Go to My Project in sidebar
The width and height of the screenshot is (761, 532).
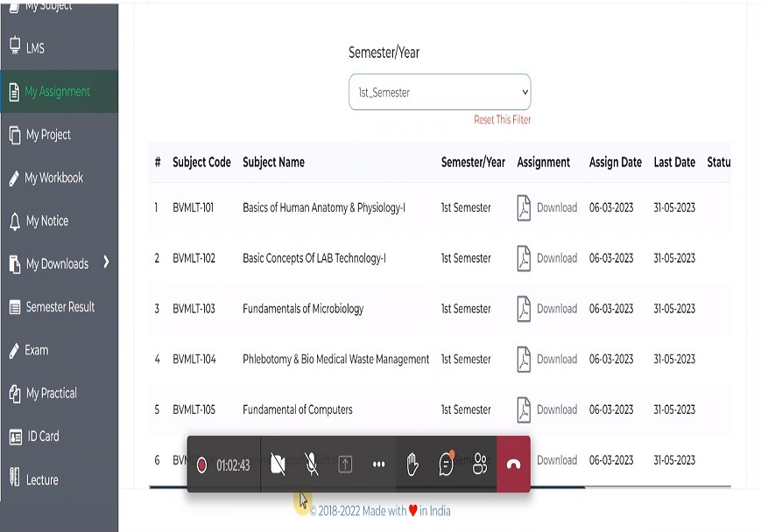pyautogui.click(x=48, y=135)
